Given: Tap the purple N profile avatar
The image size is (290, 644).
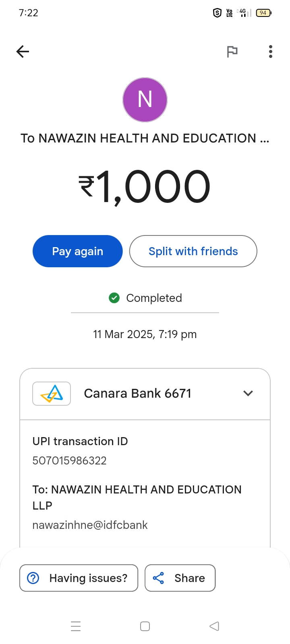Looking at the screenshot, I should pyautogui.click(x=145, y=100).
